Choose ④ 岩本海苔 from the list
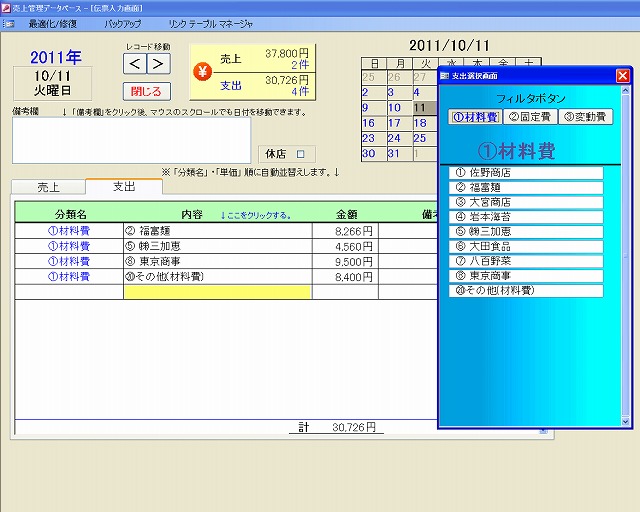The width and height of the screenshot is (640, 512). click(x=526, y=217)
